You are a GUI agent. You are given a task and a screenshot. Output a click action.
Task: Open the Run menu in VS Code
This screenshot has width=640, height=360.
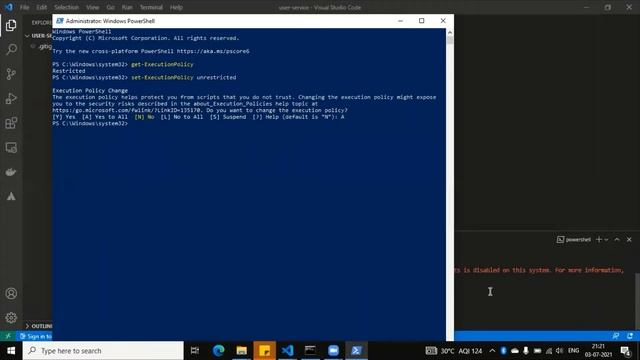[127, 7]
